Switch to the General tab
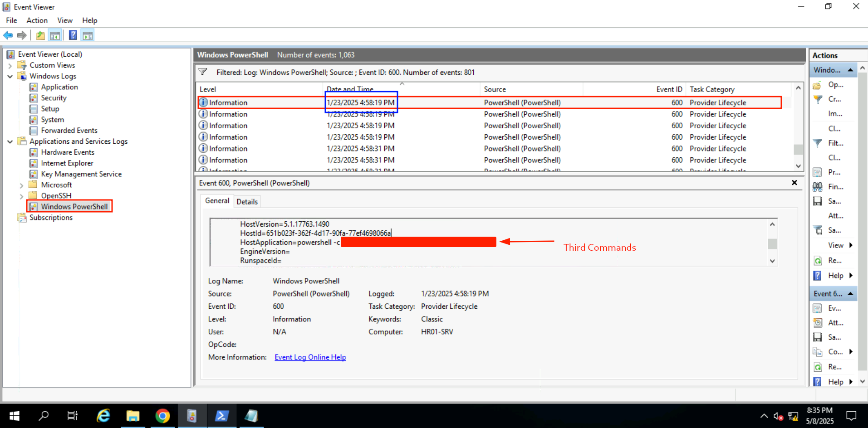This screenshot has height=428, width=868. pos(217,201)
